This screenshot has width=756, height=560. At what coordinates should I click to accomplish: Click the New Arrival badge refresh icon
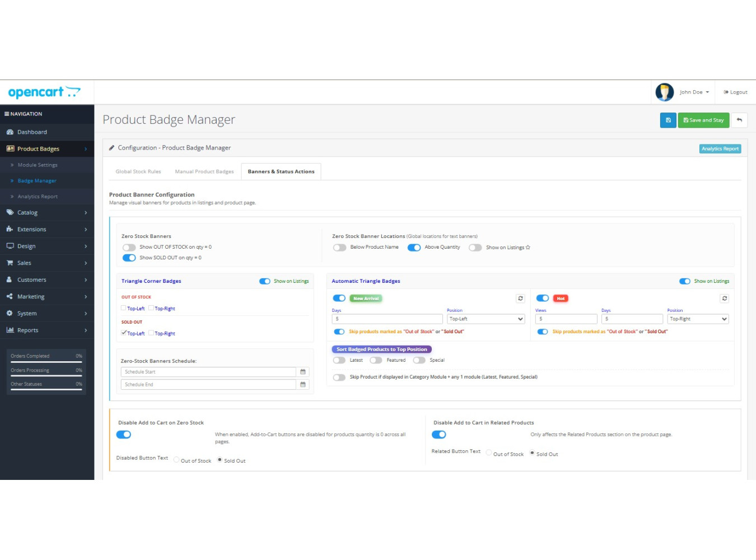pos(520,298)
